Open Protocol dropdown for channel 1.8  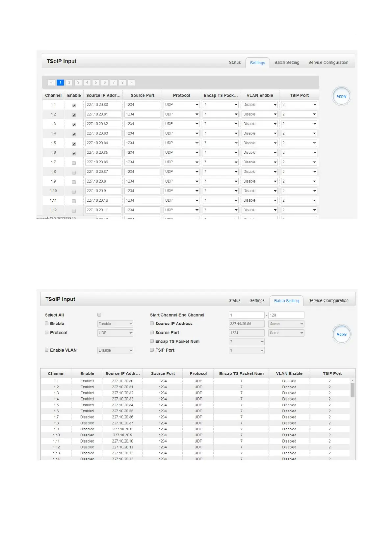click(x=181, y=171)
